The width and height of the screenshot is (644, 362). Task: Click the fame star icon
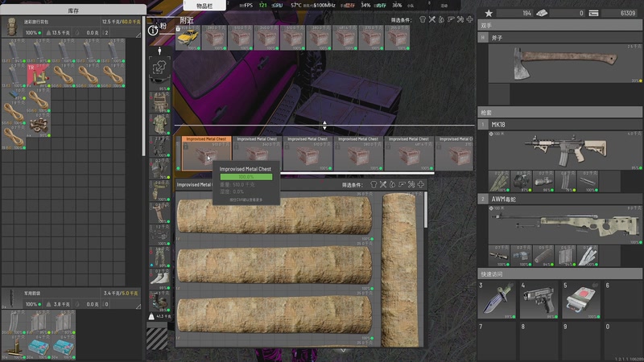point(489,13)
